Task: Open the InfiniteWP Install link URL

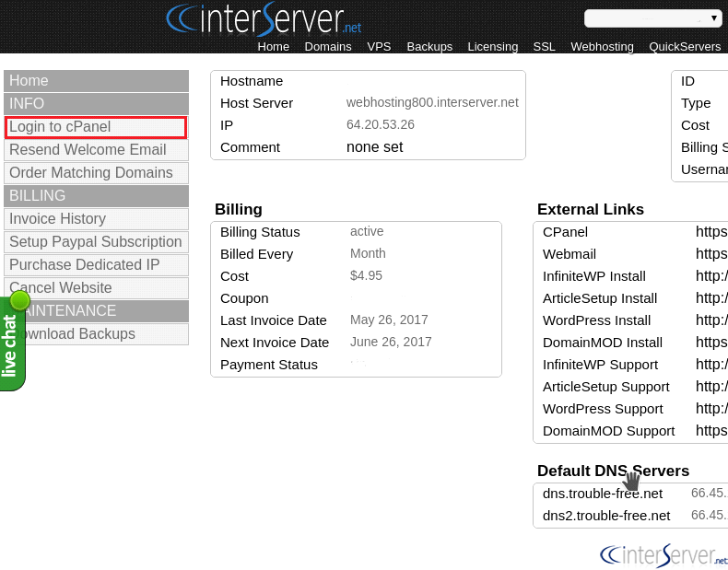Action: [x=711, y=276]
